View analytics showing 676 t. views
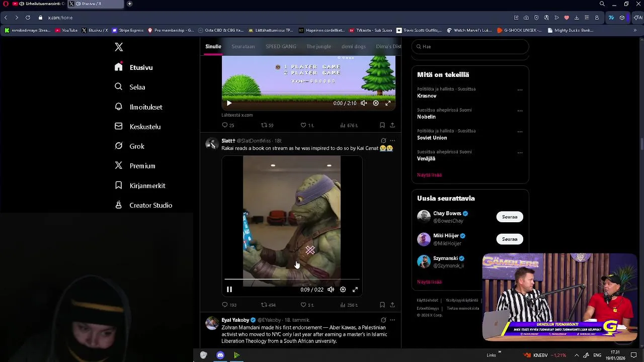 click(x=349, y=125)
